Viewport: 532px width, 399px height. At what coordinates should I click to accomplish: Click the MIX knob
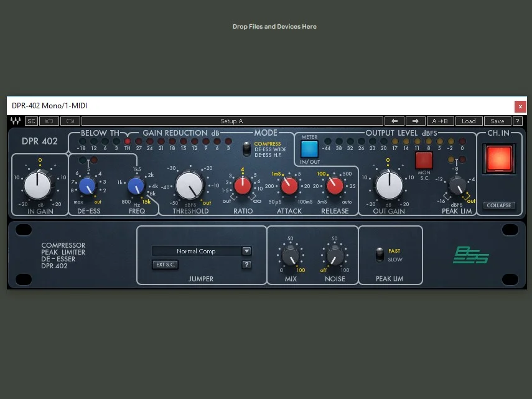point(291,256)
